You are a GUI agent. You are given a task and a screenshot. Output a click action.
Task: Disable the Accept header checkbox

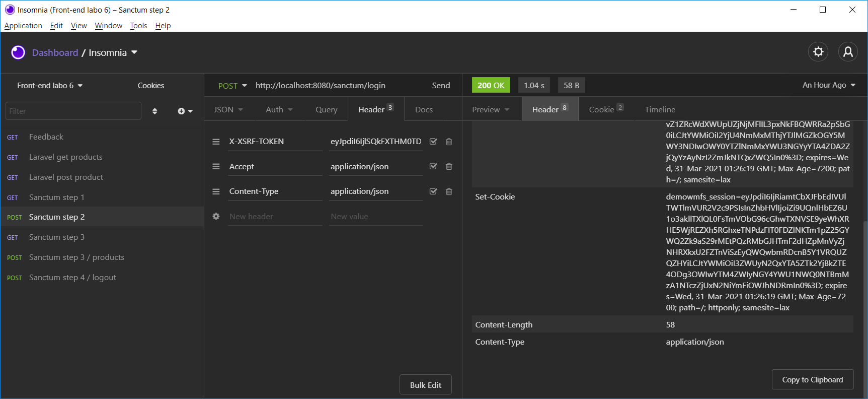[x=433, y=166]
